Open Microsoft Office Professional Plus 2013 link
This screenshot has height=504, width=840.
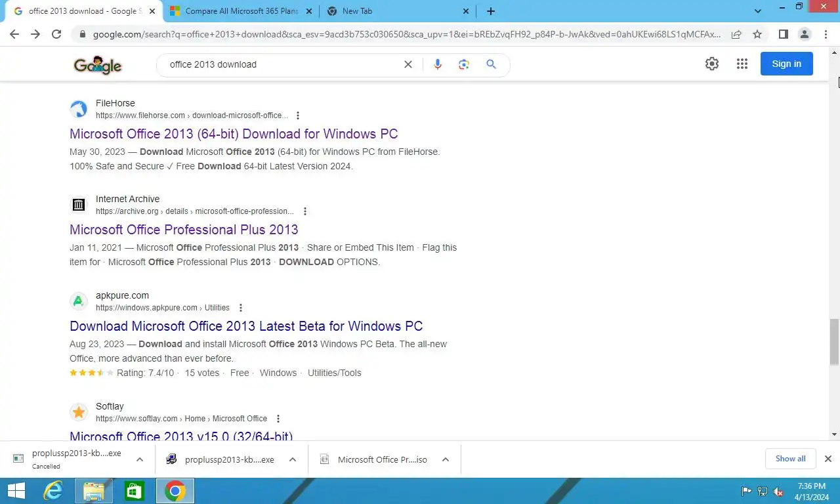(184, 230)
